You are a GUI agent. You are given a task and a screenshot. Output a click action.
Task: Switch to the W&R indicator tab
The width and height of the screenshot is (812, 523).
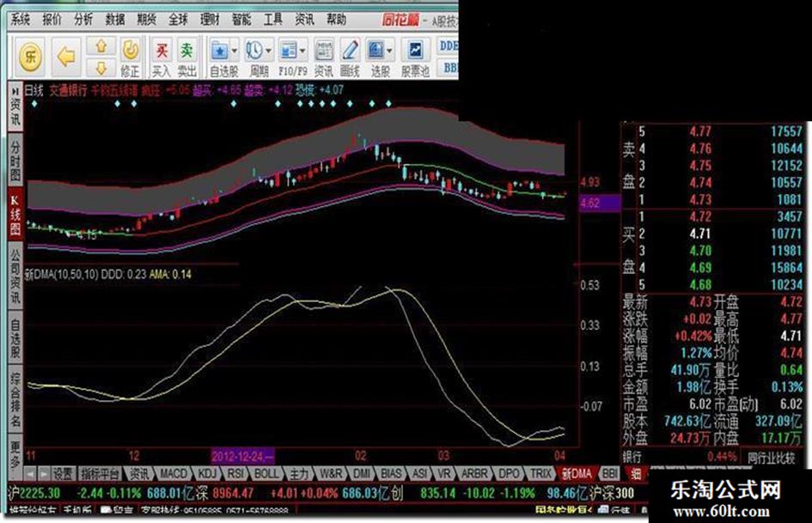click(331, 473)
